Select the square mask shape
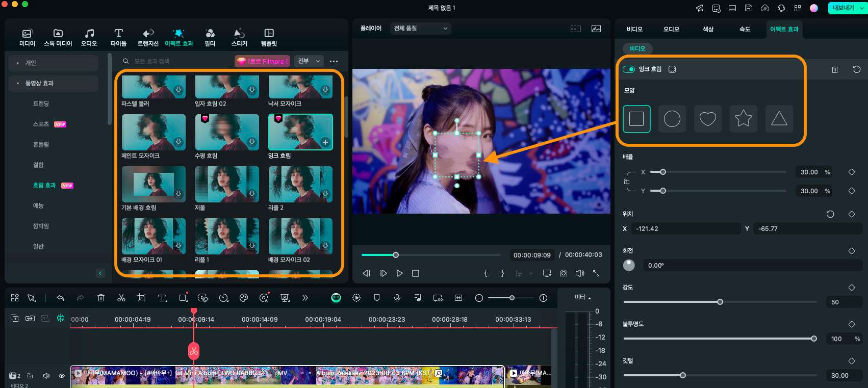Screen dimensions: 868x388 pyautogui.click(x=636, y=119)
